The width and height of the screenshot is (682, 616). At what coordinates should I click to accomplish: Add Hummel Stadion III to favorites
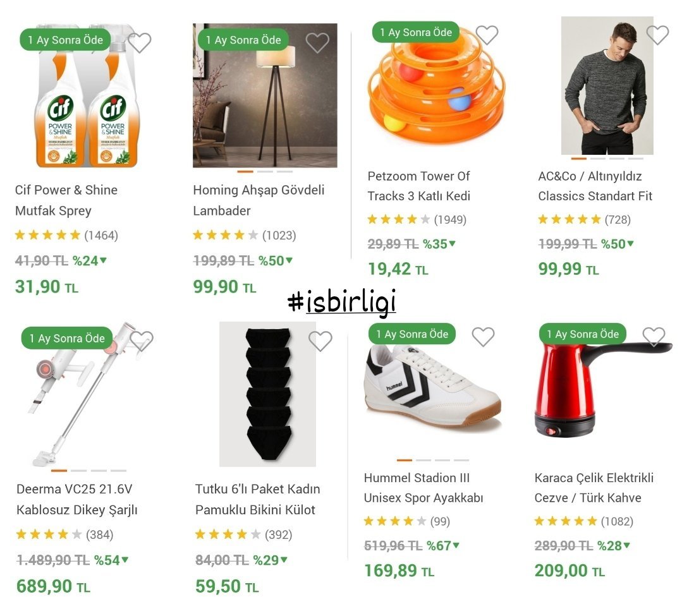(484, 337)
